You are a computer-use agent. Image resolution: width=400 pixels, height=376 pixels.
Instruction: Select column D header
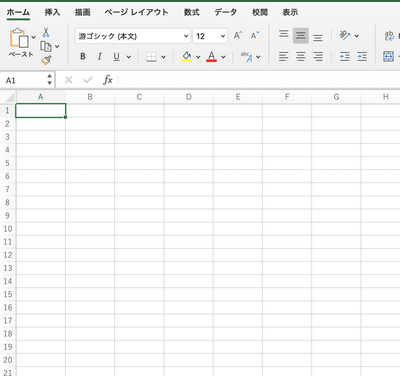tap(189, 97)
